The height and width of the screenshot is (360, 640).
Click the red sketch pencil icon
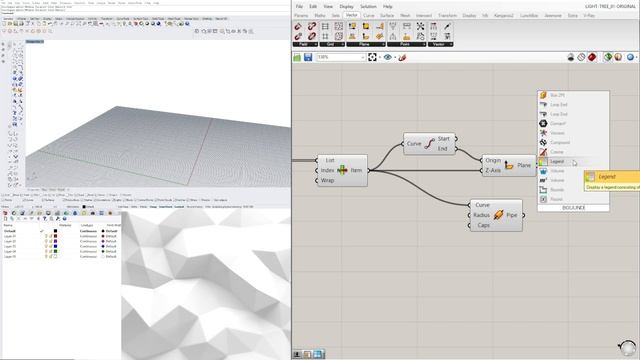pyautogui.click(x=402, y=57)
